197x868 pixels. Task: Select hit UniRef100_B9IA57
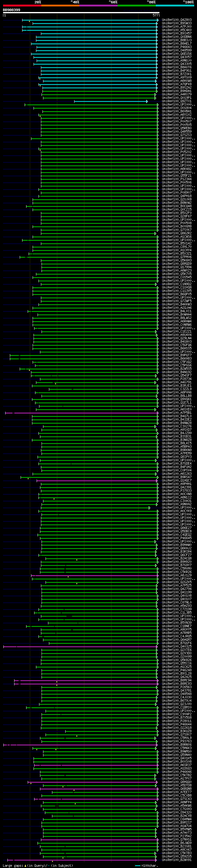point(177,33)
